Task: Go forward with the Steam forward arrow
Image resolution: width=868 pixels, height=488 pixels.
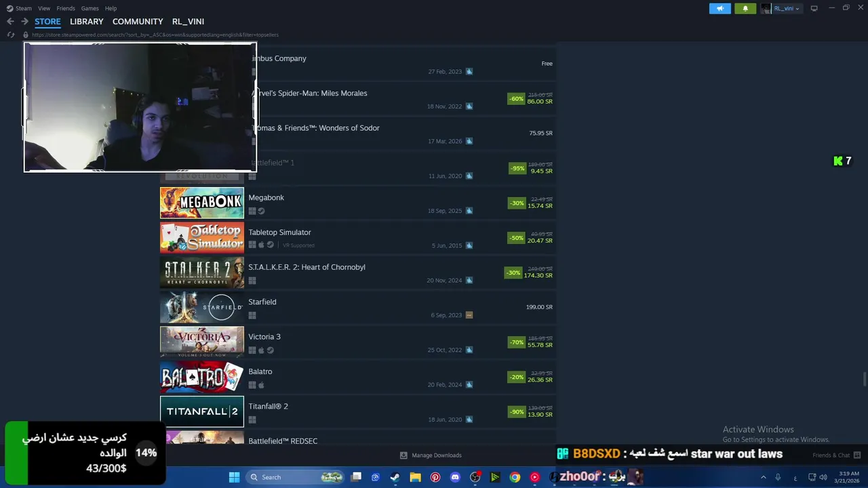Action: [24, 22]
